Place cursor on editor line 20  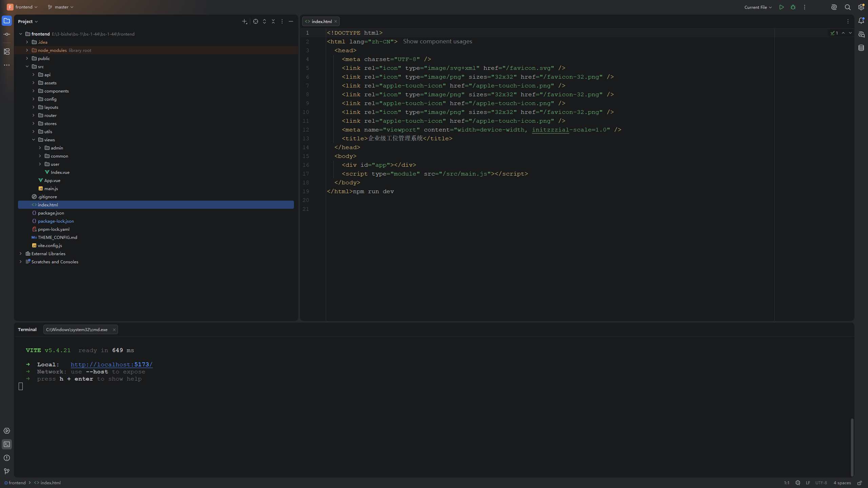click(x=549, y=200)
